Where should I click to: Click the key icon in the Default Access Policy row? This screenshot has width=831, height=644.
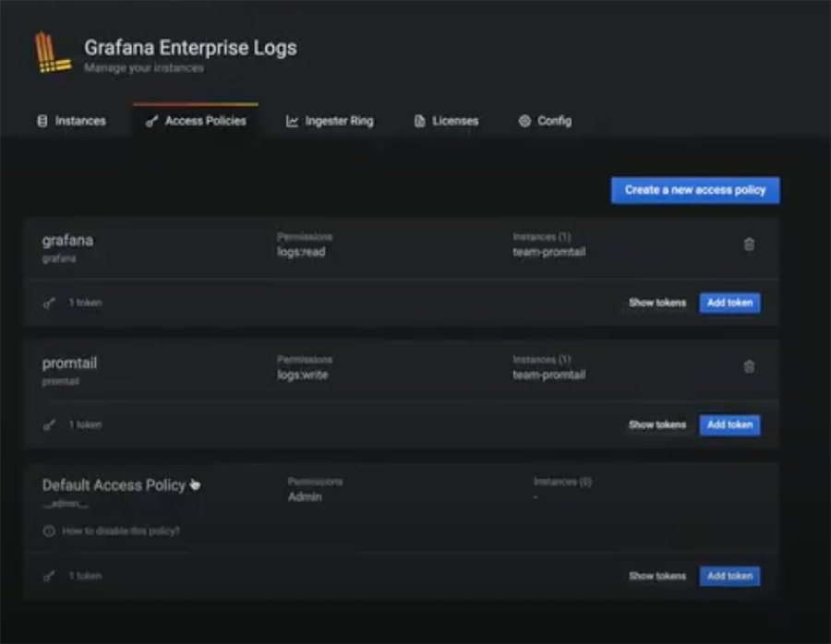click(x=48, y=576)
